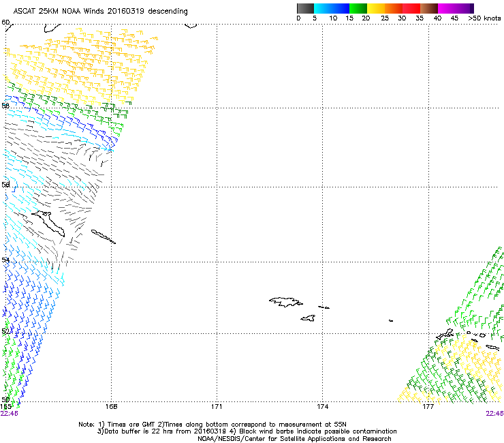Click the '60' latitude label
The image size is (504, 443).
pyautogui.click(x=5, y=22)
